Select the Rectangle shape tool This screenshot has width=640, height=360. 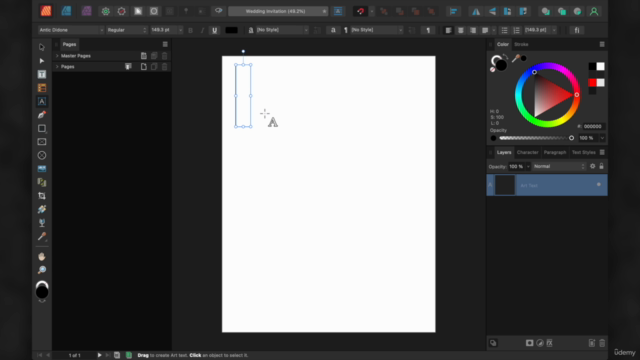point(42,128)
